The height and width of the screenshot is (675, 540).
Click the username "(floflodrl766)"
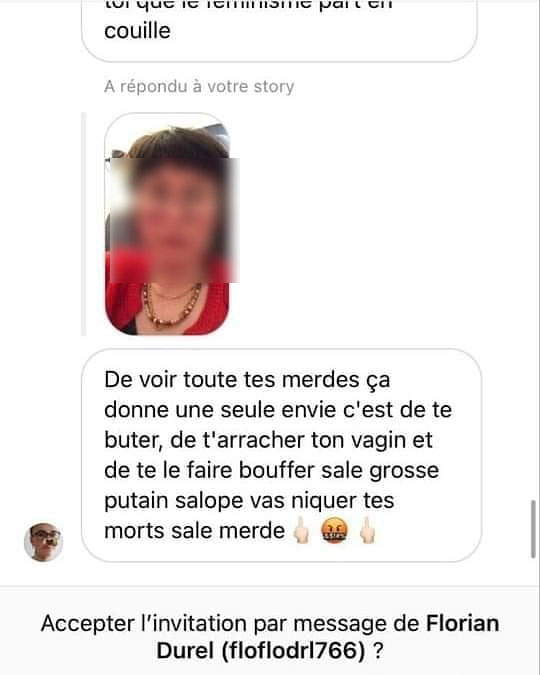(x=293, y=650)
